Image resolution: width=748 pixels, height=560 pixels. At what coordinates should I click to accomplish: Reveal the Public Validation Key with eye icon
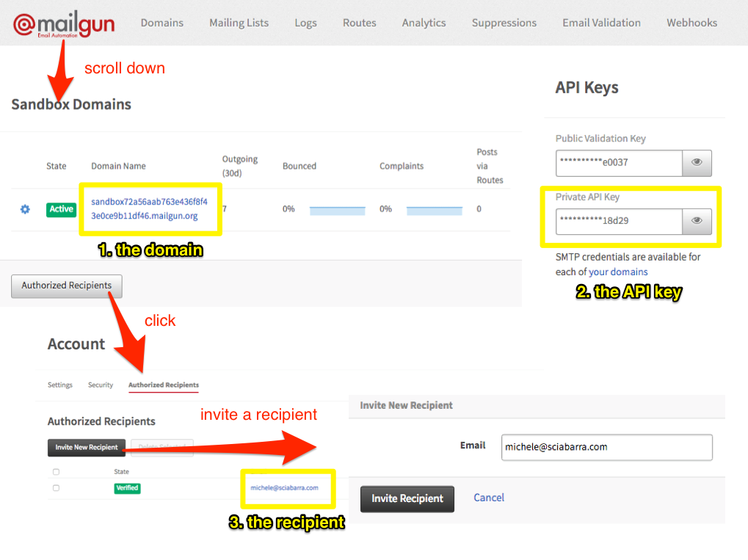pos(697,163)
